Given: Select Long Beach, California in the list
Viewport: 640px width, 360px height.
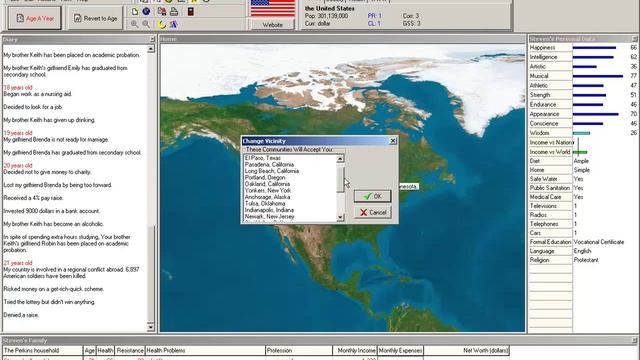Looking at the screenshot, I should pyautogui.click(x=271, y=171).
